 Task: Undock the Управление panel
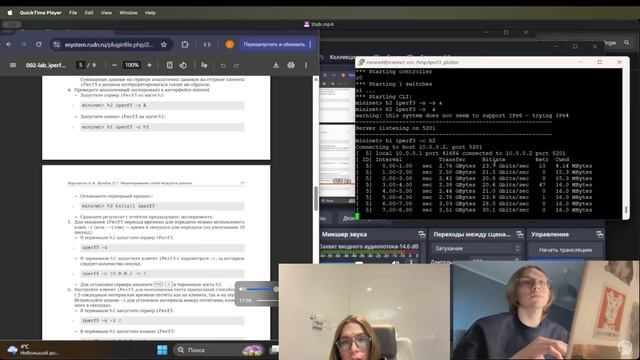click(x=599, y=234)
